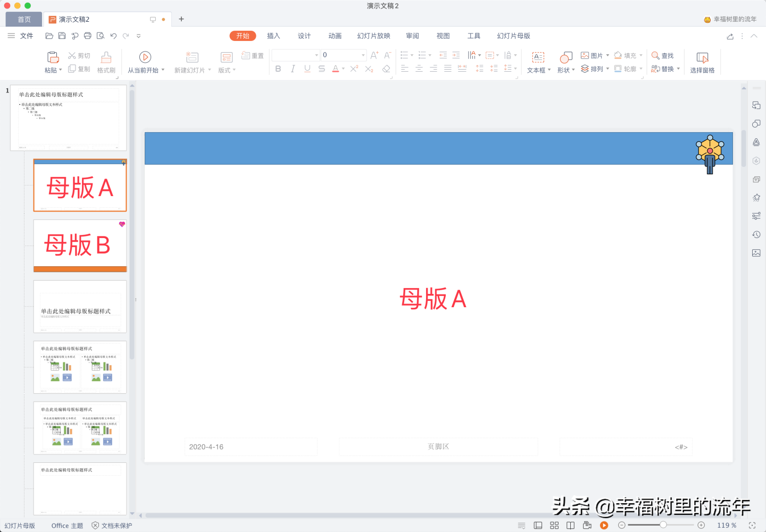Viewport: 766px width, 532px height.
Task: Click the zoom in plus button
Action: (701, 525)
